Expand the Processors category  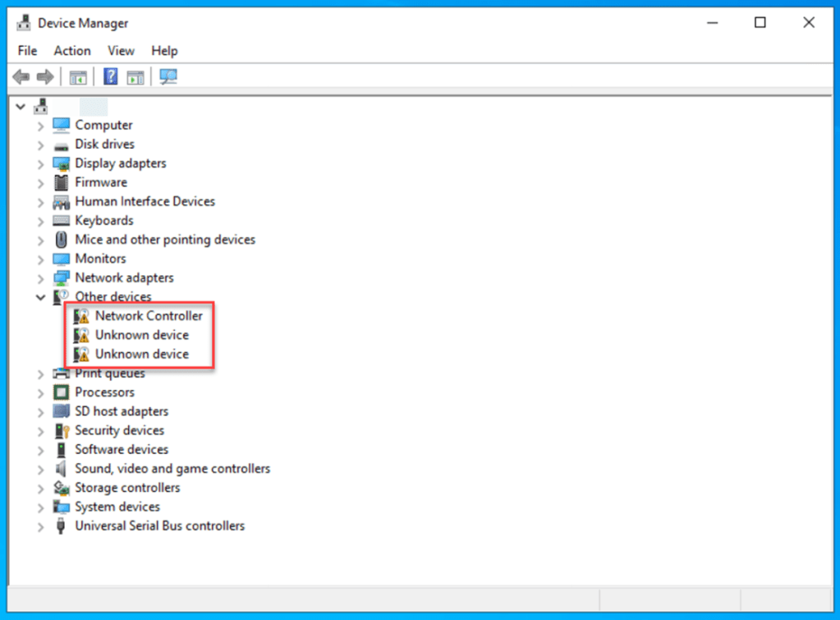tap(40, 393)
